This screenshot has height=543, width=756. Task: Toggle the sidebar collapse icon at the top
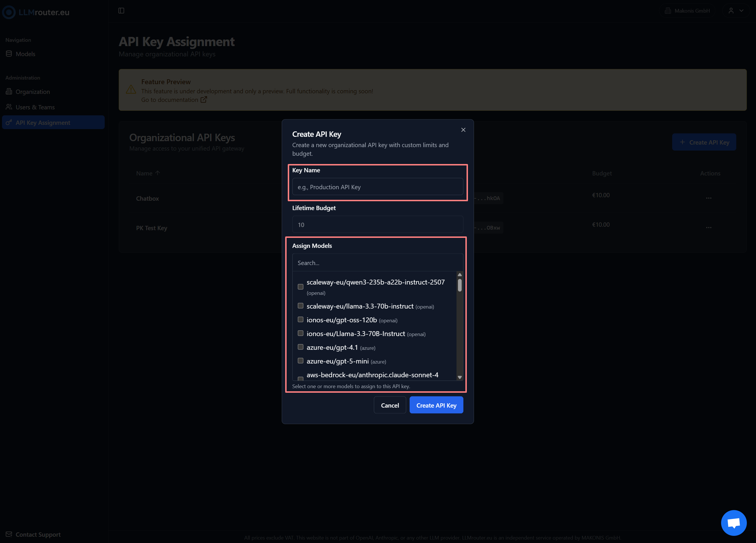pyautogui.click(x=121, y=10)
